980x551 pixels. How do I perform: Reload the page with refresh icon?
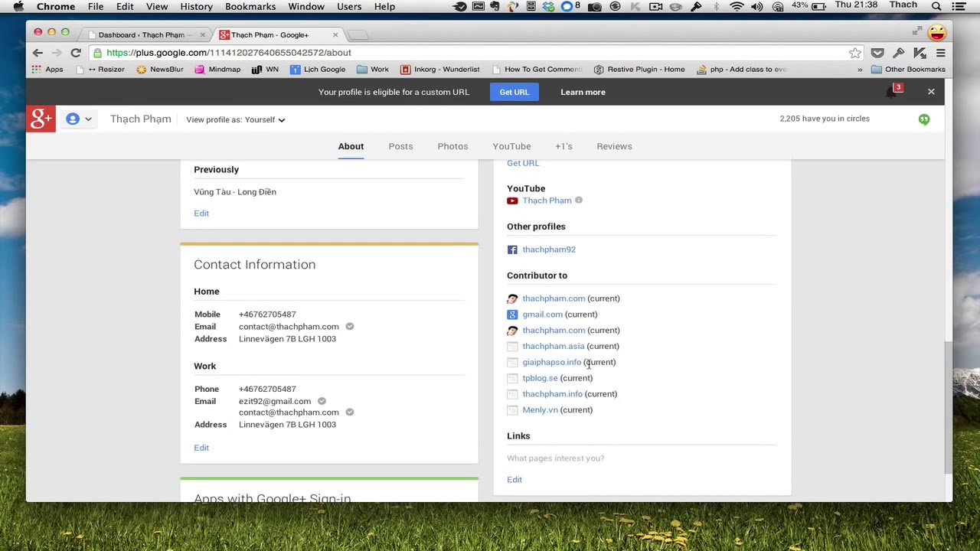(76, 52)
